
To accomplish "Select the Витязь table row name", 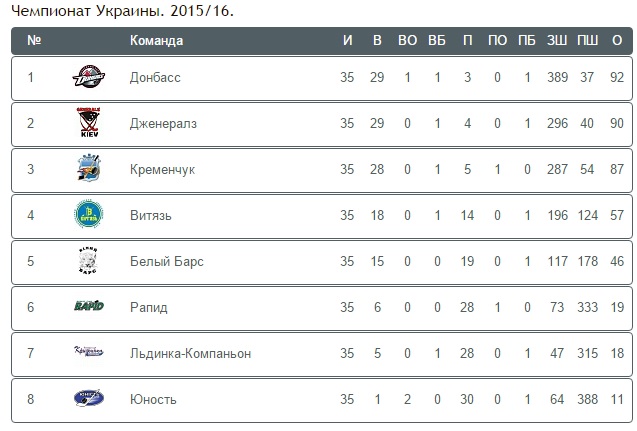I will (153, 215).
